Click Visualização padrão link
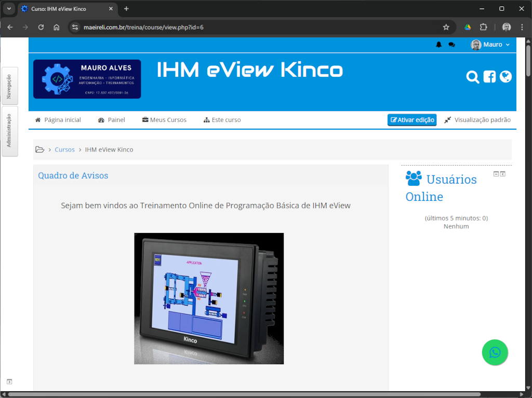 [477, 120]
